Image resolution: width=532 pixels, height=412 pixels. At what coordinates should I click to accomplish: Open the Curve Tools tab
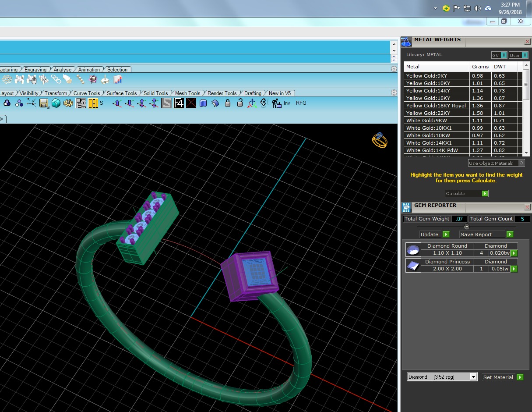click(x=87, y=93)
